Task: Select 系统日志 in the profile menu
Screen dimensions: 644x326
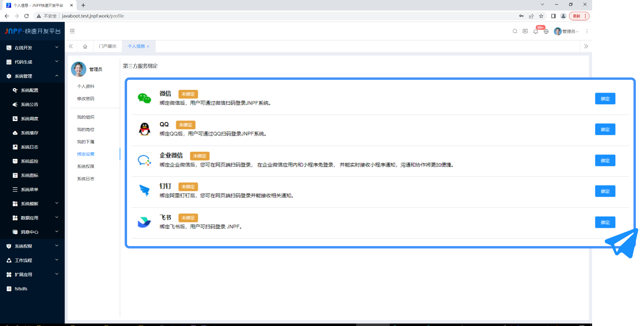Action: click(86, 179)
